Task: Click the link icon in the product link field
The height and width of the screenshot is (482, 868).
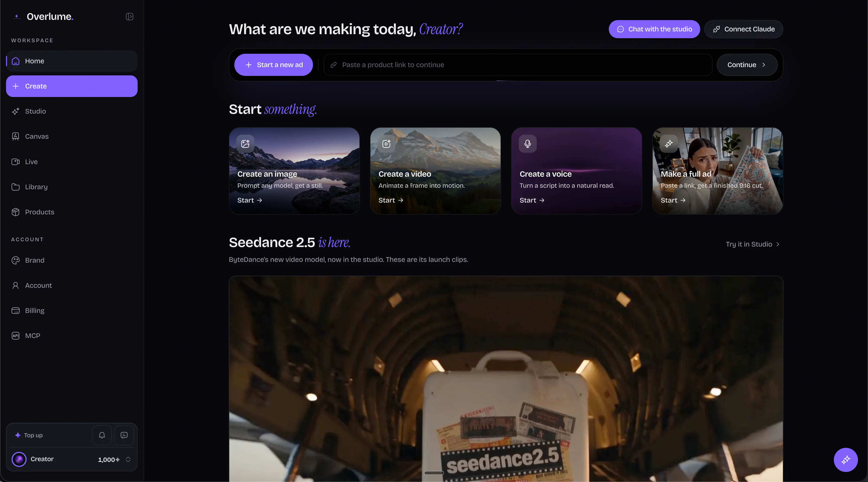Action: (x=334, y=65)
